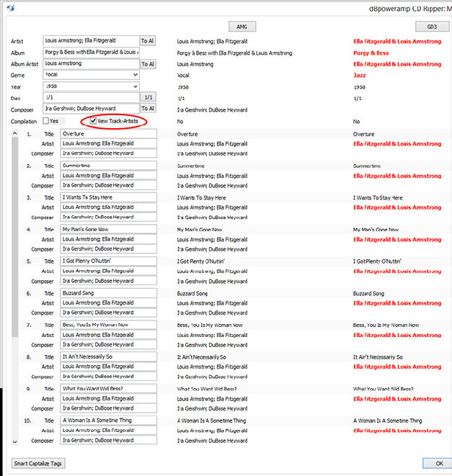Apply Artist to all tracks with To All

pos(148,40)
